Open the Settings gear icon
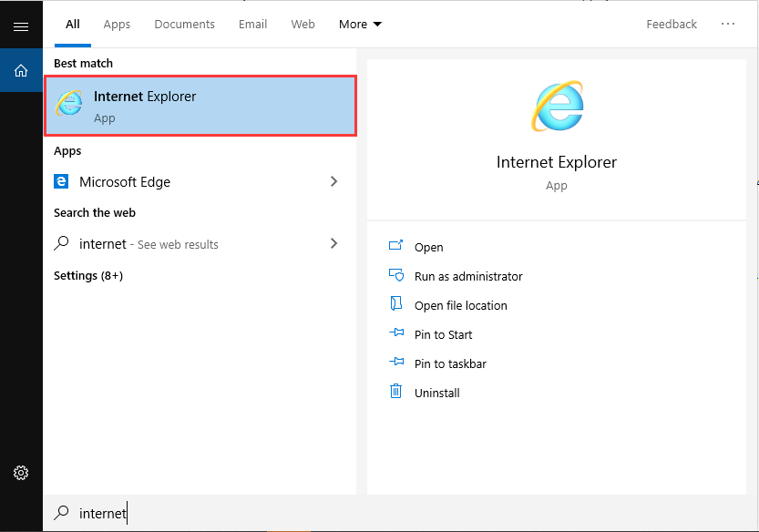 (x=21, y=473)
